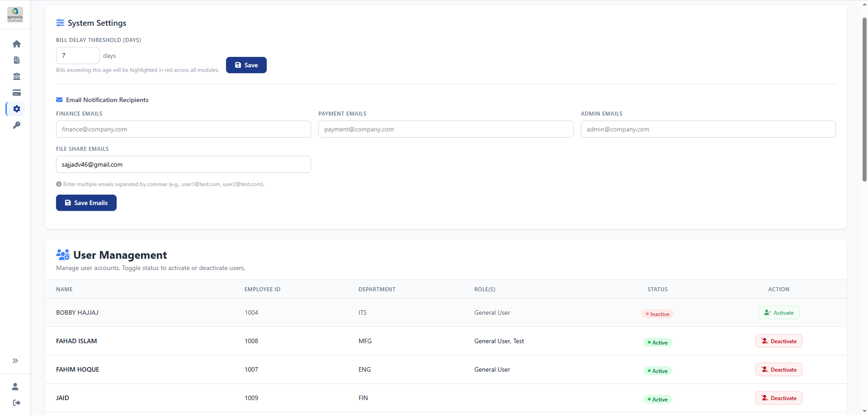The image size is (868, 415).
Task: Click employee ID 1004
Action: point(251,312)
